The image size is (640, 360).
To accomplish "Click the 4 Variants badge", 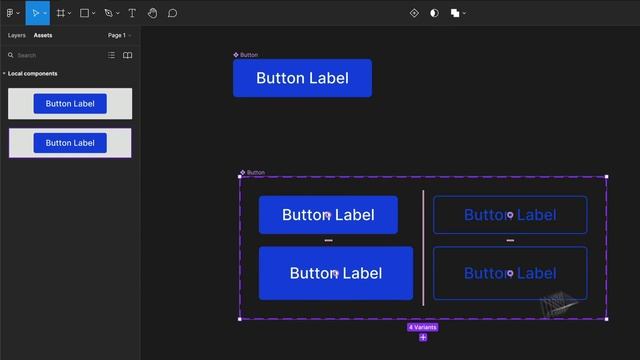I will (423, 327).
